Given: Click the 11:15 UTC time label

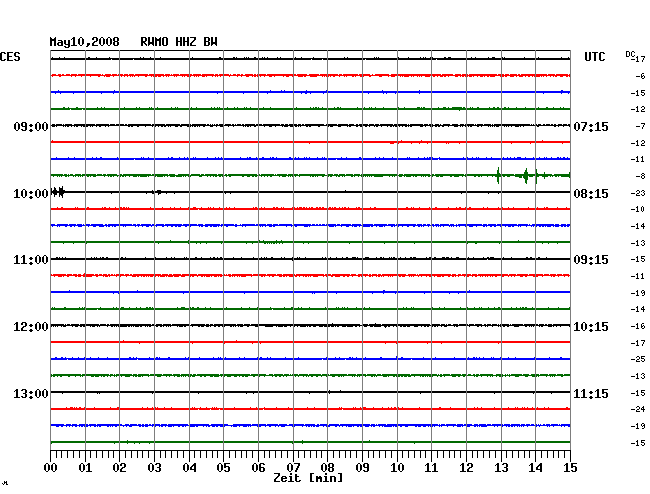Looking at the screenshot, I should (x=591, y=393).
